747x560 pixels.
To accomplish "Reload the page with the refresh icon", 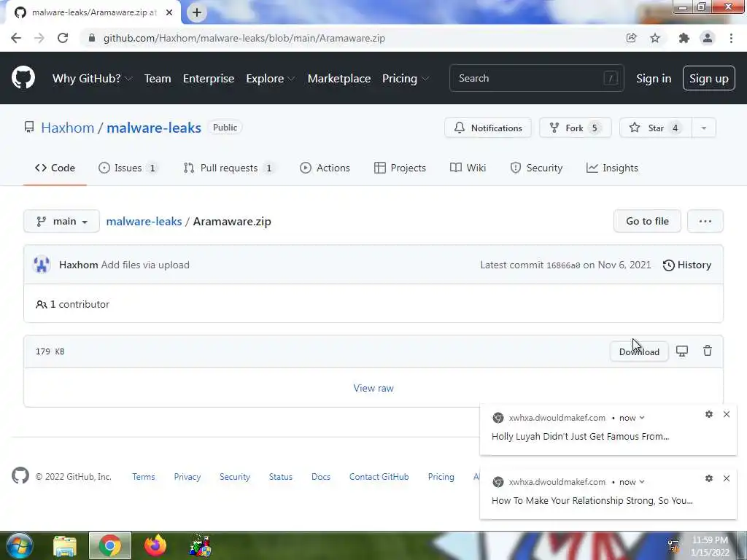I will point(63,38).
